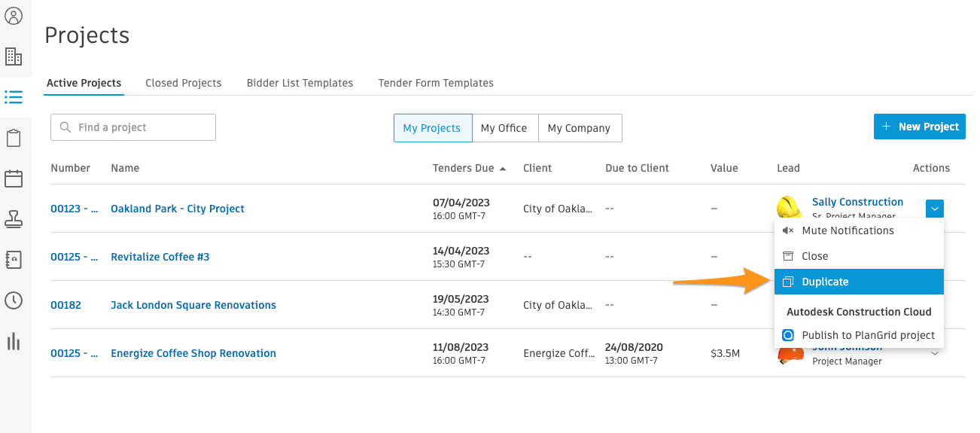Open the bar chart analytics icon in sidebar
The width and height of the screenshot is (980, 433).
(x=14, y=342)
